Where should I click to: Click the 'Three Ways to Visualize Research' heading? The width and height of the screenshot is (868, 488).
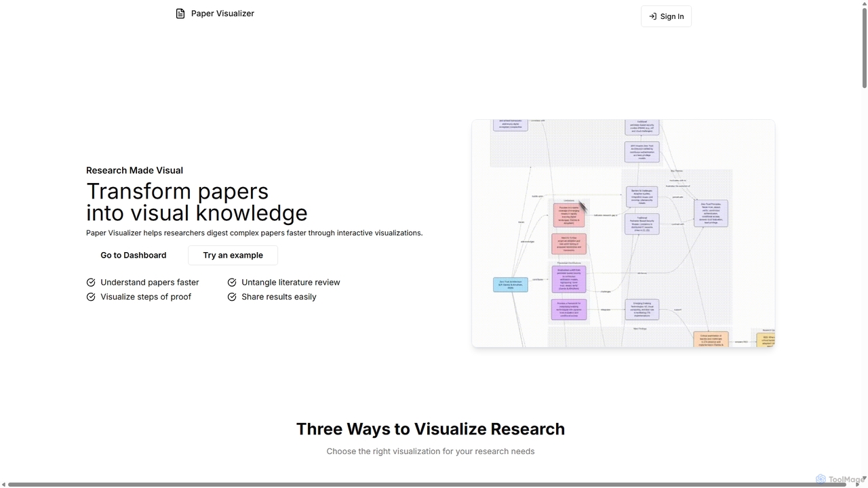[x=431, y=429]
